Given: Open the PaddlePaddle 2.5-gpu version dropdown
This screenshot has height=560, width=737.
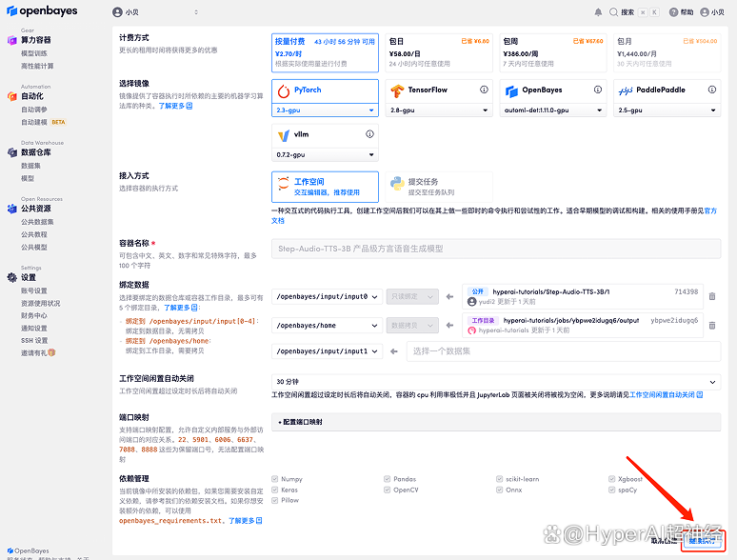Looking at the screenshot, I should click(667, 110).
